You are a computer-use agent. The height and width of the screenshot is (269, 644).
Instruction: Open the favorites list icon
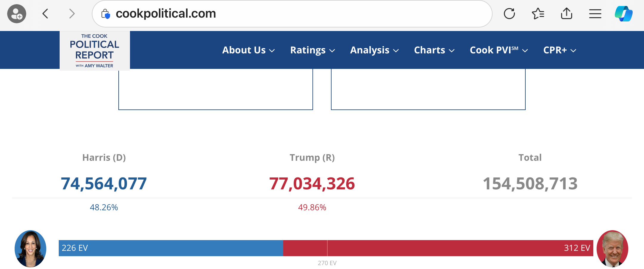pyautogui.click(x=538, y=14)
